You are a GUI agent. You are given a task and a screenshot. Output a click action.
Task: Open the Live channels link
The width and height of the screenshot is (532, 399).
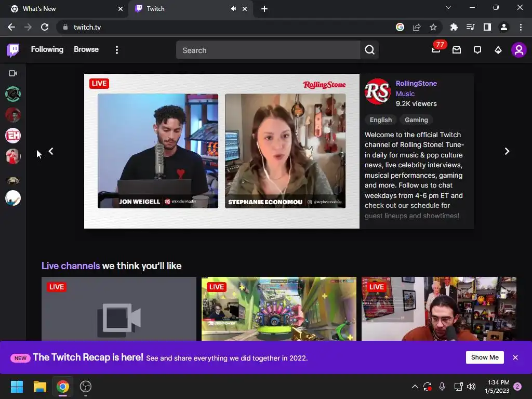click(71, 265)
